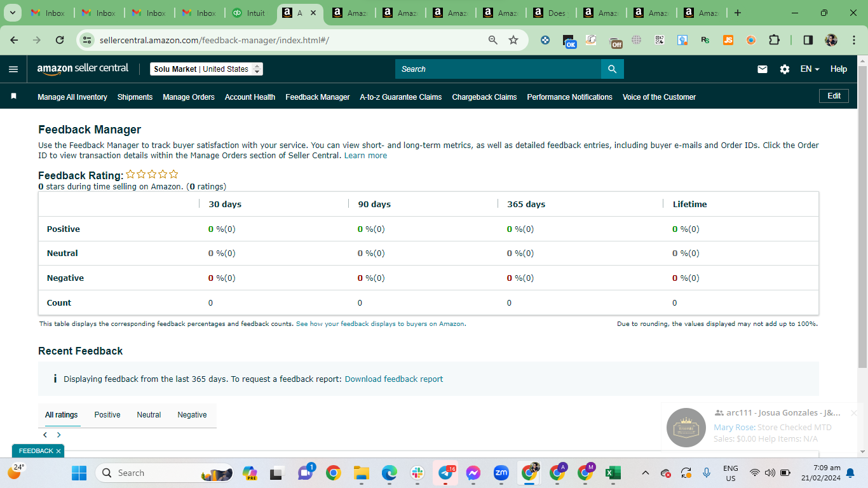This screenshot has height=488, width=868.
Task: Go to Voice of the Customer
Action: pyautogui.click(x=659, y=97)
